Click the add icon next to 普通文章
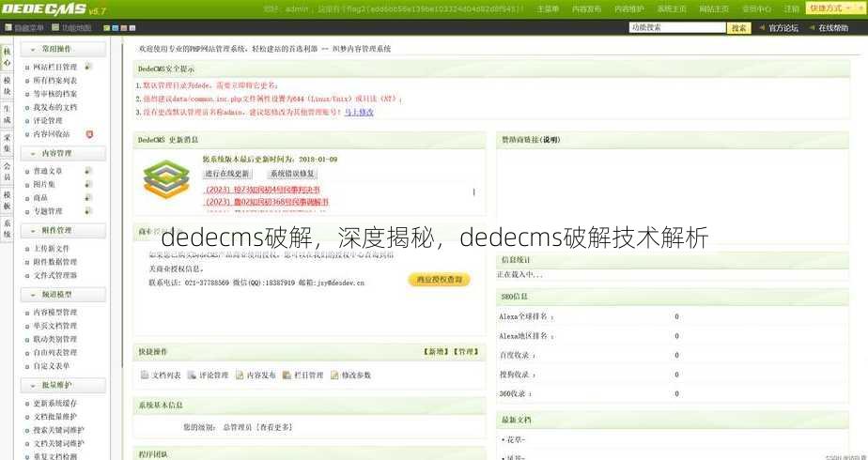Image resolution: width=868 pixels, height=460 pixels. click(x=88, y=171)
